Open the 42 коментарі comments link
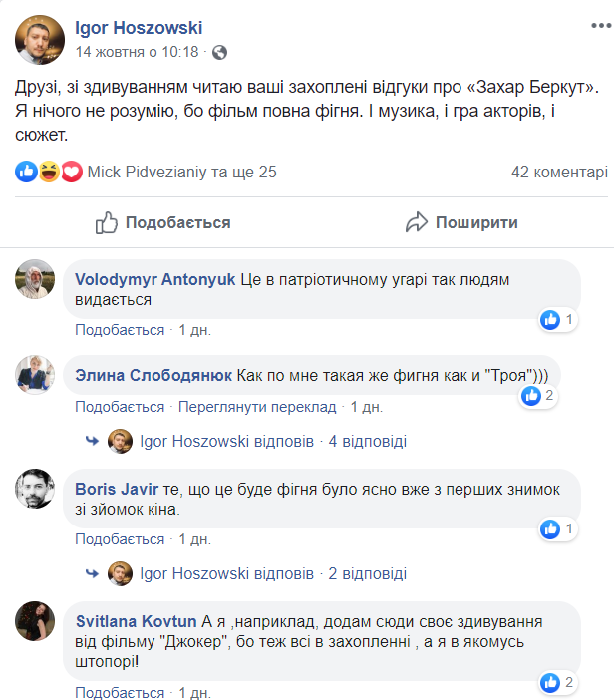The height and width of the screenshot is (700, 614). click(x=558, y=172)
